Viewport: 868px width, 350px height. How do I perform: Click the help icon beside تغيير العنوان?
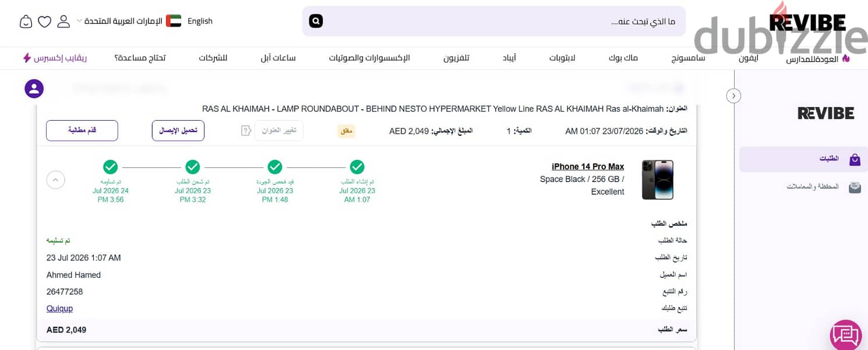click(246, 131)
